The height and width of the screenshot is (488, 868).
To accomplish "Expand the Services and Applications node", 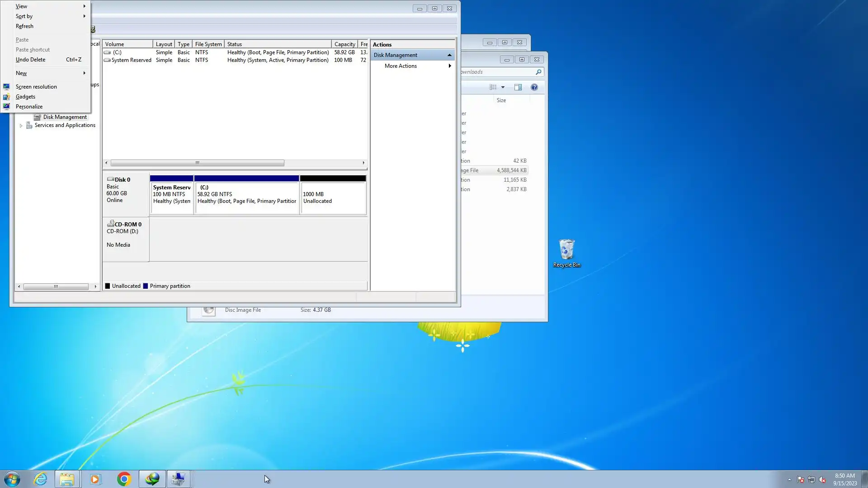I will pos(21,126).
